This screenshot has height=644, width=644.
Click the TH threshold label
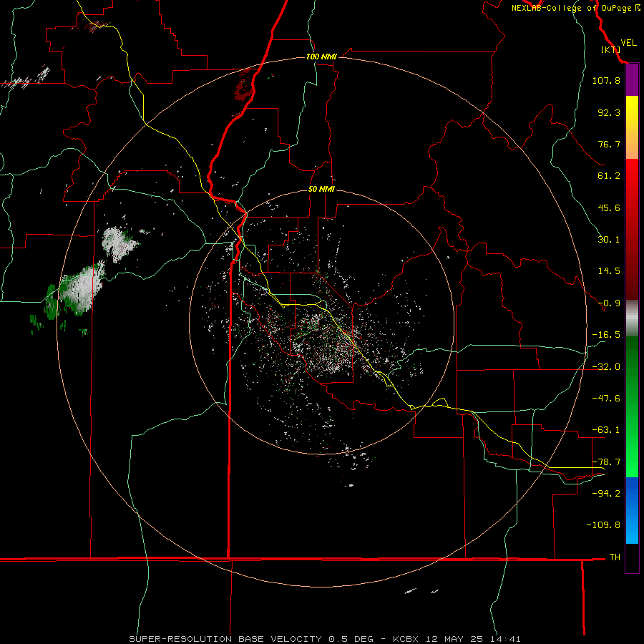(615, 557)
